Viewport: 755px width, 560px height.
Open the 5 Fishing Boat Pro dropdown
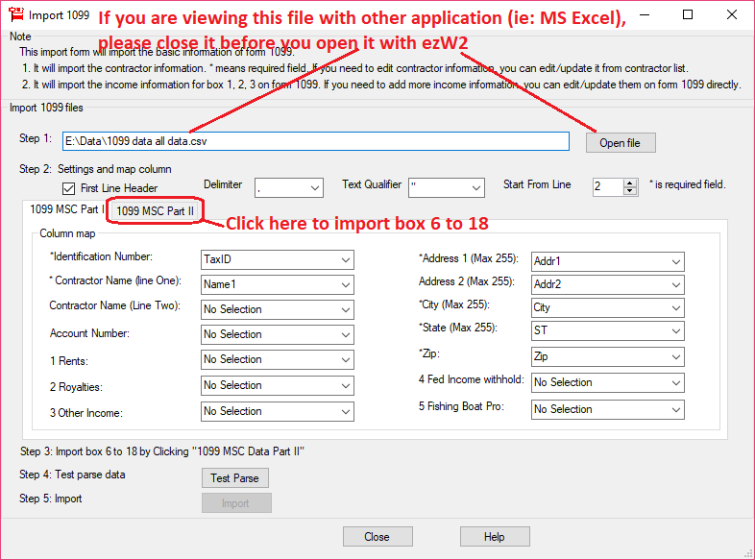click(607, 409)
